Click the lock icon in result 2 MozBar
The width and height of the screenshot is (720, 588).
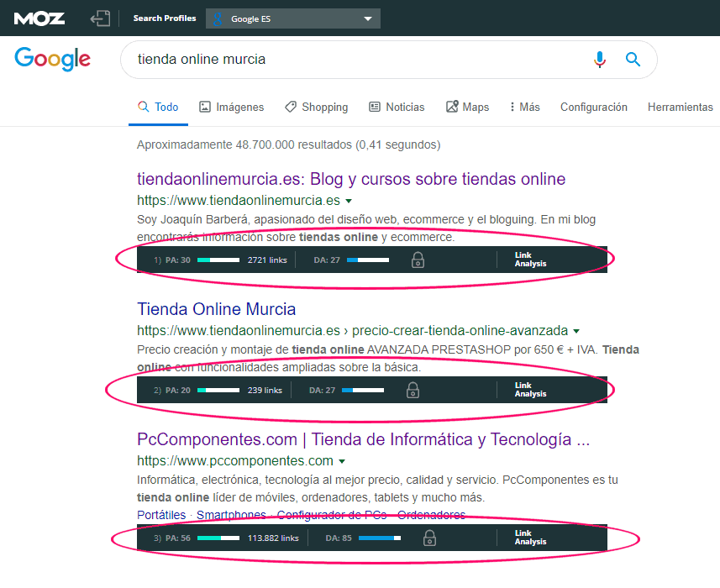tap(413, 390)
